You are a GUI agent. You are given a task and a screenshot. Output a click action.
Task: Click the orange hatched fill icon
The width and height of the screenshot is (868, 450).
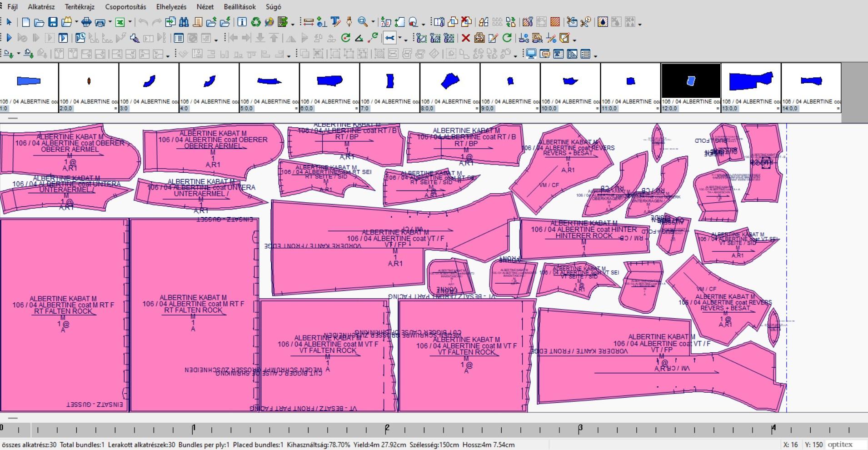point(555,22)
